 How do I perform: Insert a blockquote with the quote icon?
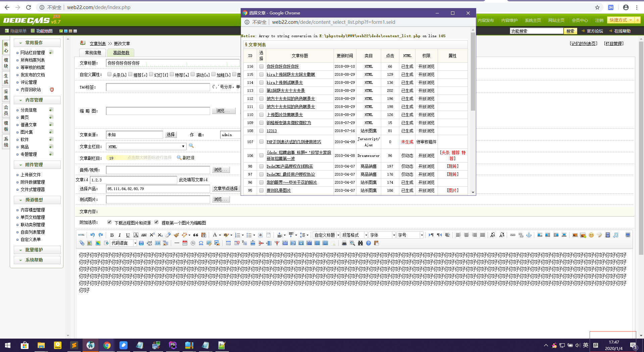(x=196, y=235)
